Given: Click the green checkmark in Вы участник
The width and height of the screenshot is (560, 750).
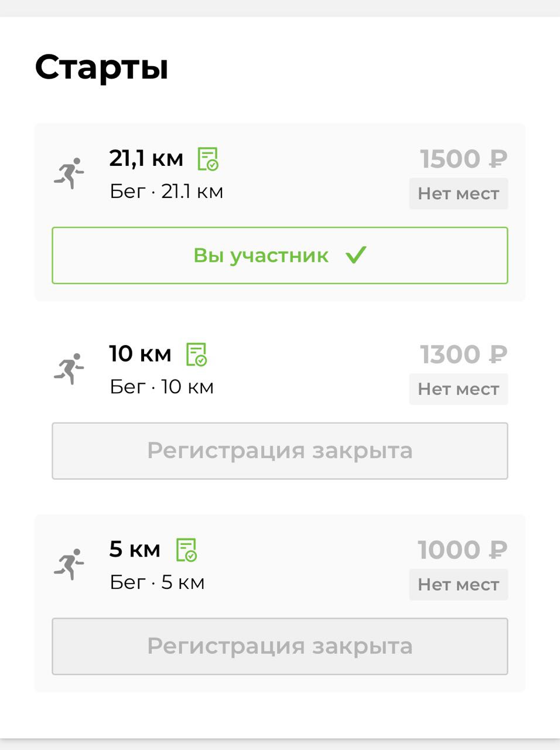Looking at the screenshot, I should tap(356, 255).
